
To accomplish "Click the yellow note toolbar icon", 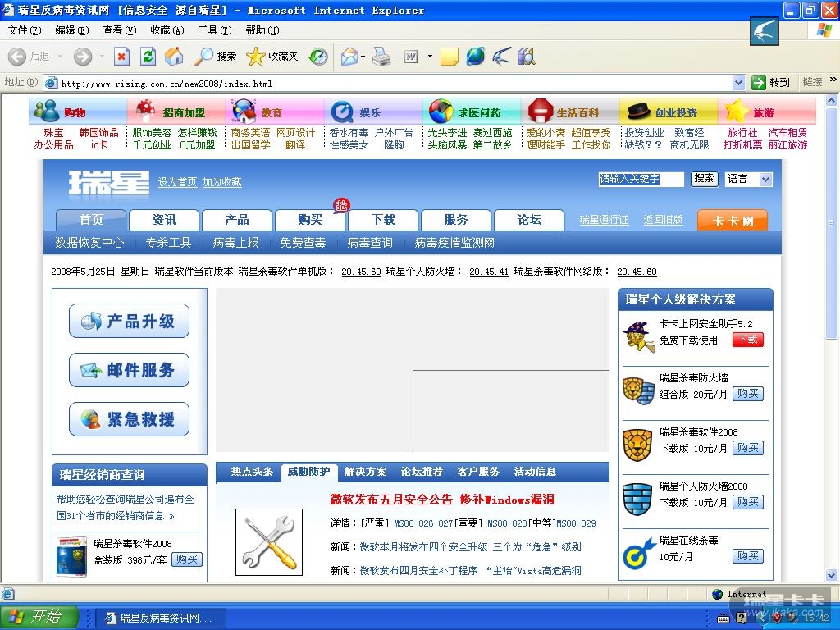I will point(449,57).
